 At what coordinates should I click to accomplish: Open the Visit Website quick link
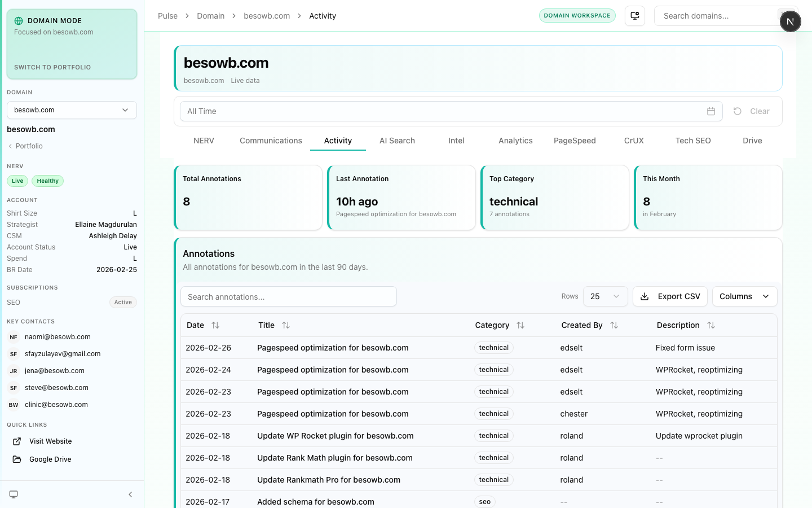[x=50, y=441]
